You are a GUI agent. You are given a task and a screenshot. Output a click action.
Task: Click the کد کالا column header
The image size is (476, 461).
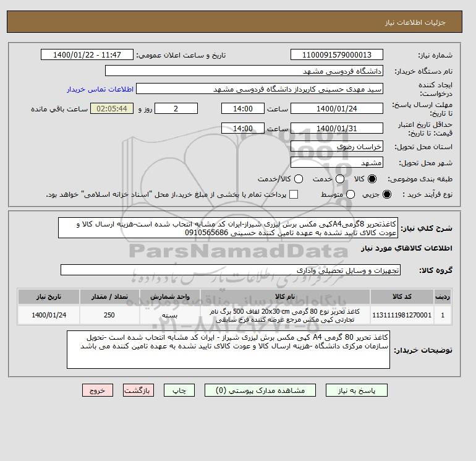pos(402,296)
